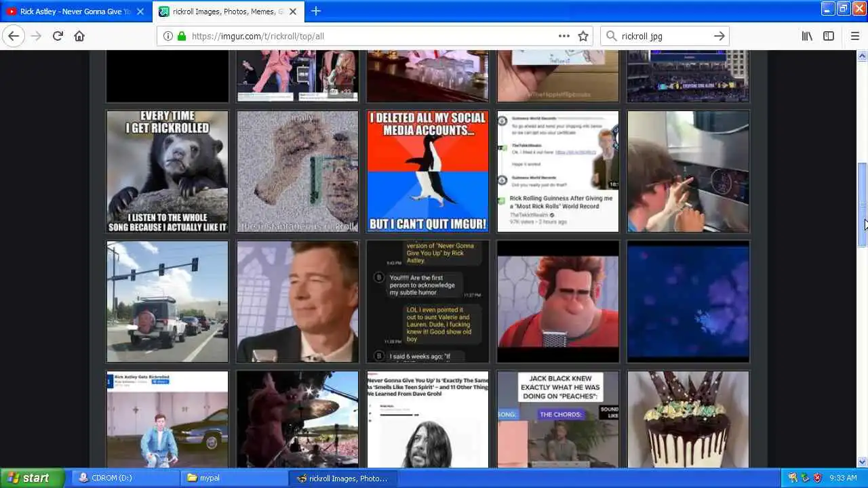Toggle the sidebar view icon
868x488 pixels.
pos(829,36)
